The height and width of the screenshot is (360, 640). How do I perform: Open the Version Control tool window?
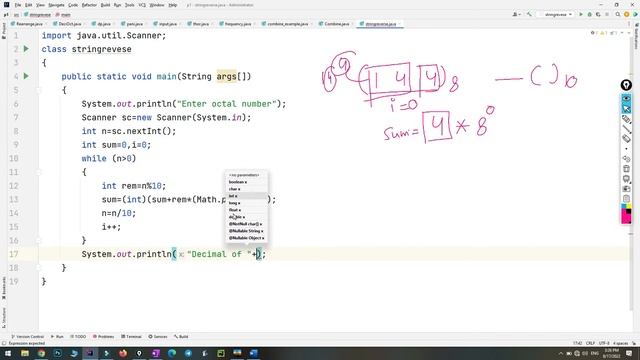[28, 337]
